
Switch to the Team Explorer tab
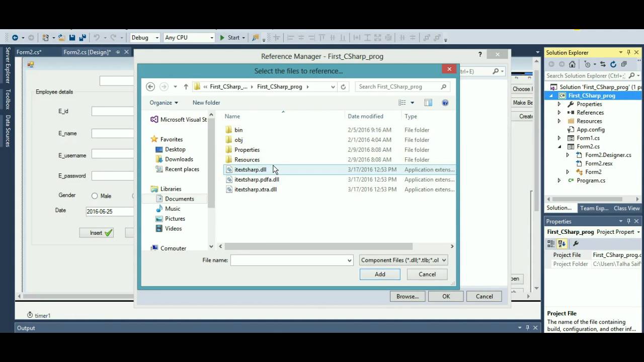594,208
